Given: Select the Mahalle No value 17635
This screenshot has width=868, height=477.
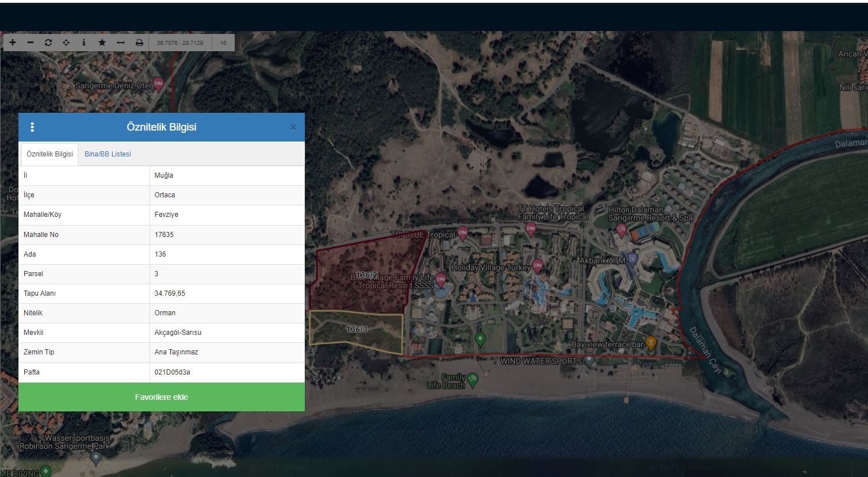Looking at the screenshot, I should coord(164,235).
